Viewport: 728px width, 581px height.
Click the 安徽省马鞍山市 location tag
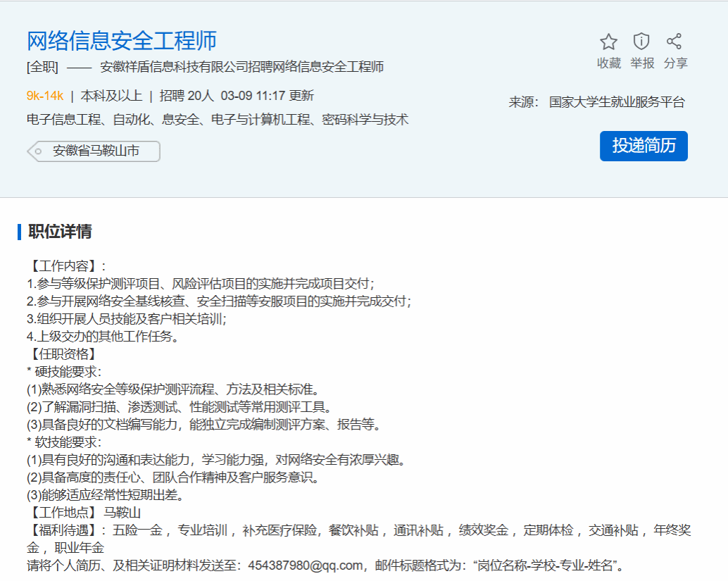point(96,151)
